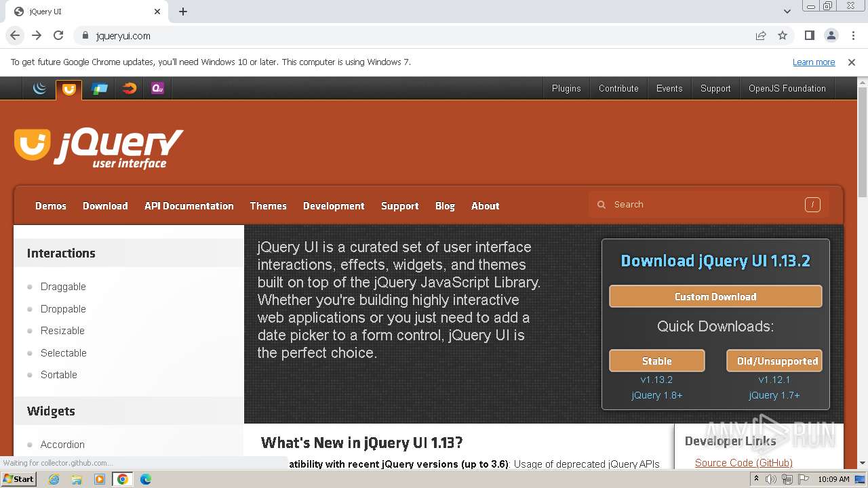Share this page icon in address bar
This screenshot has width=868, height=488.
761,36
